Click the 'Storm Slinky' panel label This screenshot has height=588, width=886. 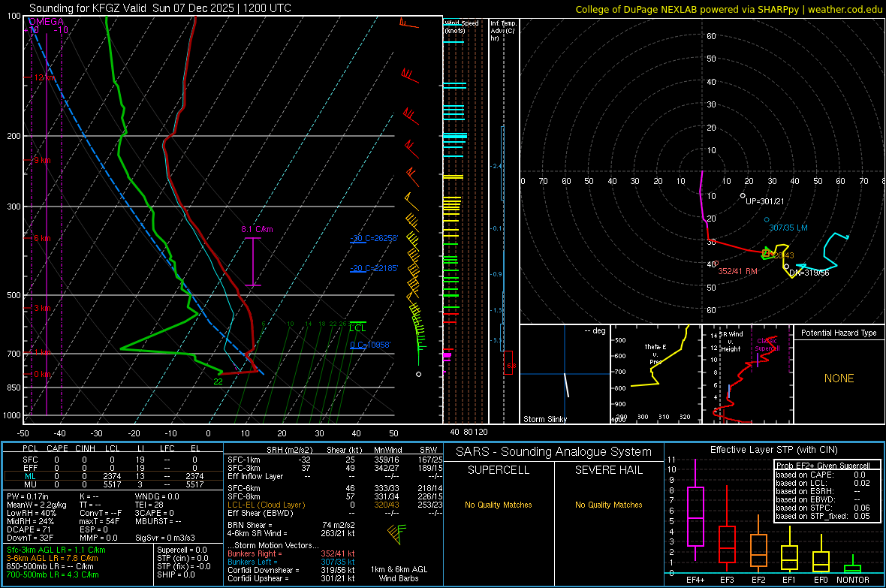pyautogui.click(x=545, y=419)
